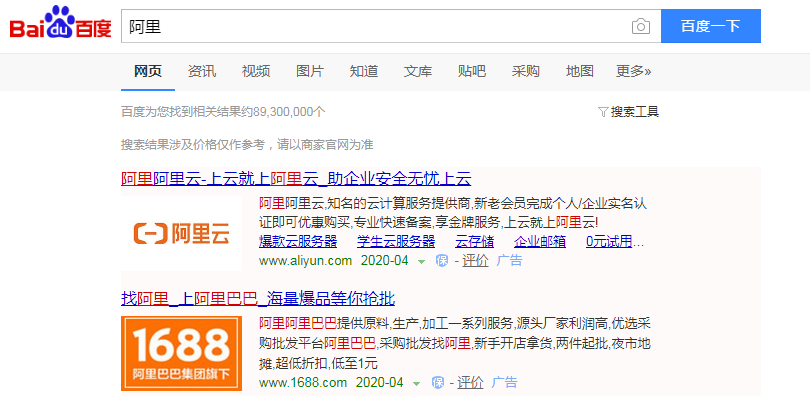Click the 阿里云 logo thumbnail

click(181, 233)
